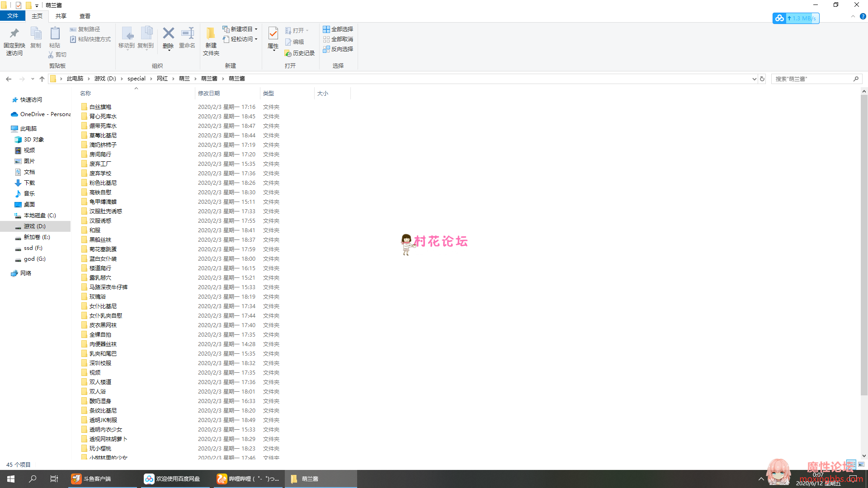Open the recent locations dropdown arrow
868x488 pixels.
click(x=33, y=79)
